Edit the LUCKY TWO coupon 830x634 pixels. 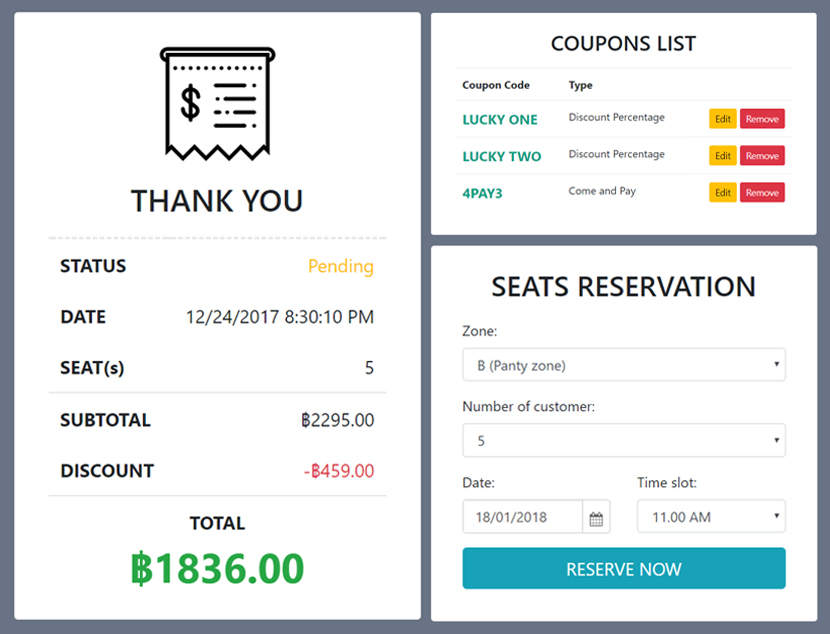[722, 155]
